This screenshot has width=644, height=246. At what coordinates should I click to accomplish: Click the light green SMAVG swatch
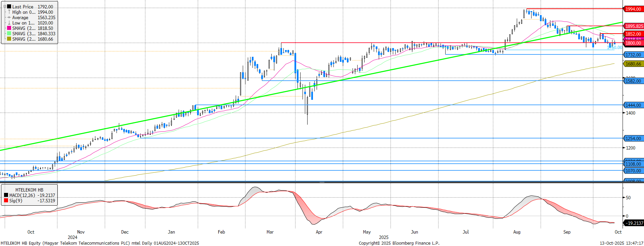[x=9, y=34]
